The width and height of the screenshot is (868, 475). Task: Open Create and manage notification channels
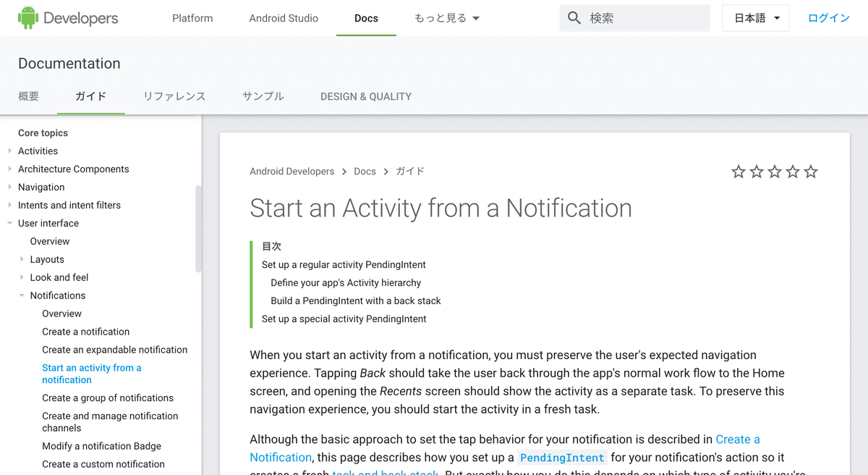point(110,422)
